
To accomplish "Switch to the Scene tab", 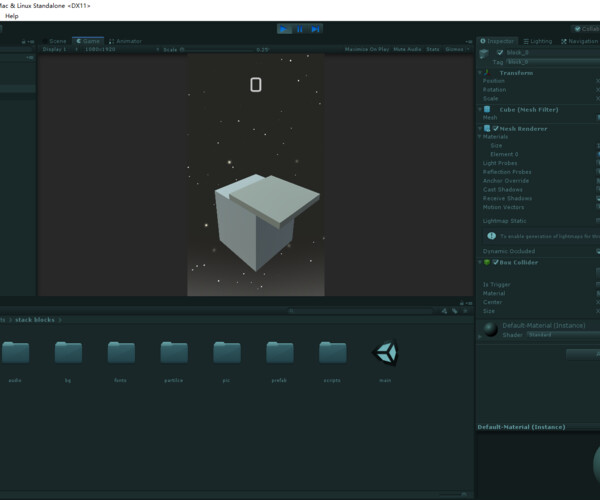I will [56, 41].
